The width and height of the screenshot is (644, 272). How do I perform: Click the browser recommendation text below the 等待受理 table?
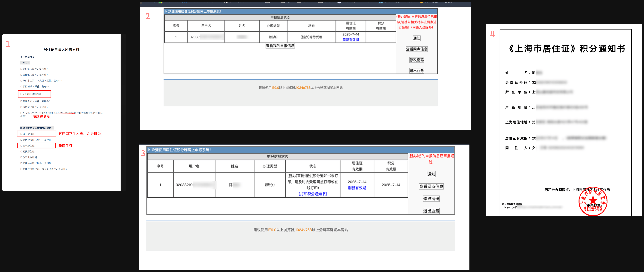pyautogui.click(x=301, y=88)
